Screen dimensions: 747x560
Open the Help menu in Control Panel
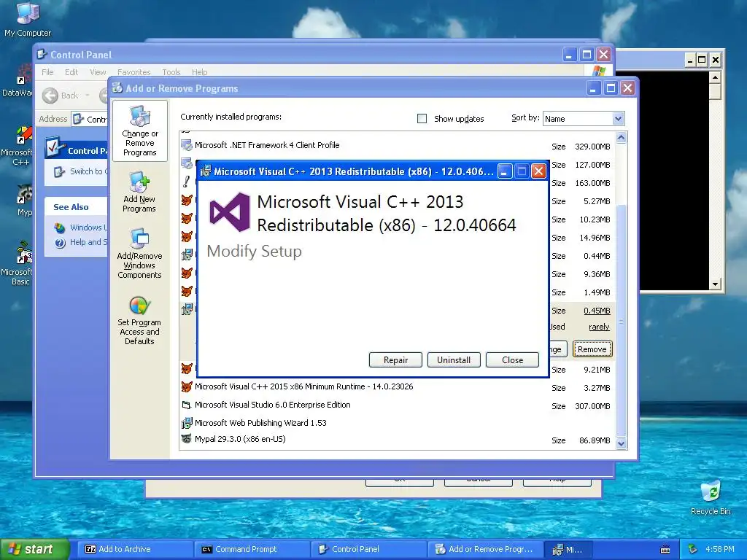click(200, 72)
